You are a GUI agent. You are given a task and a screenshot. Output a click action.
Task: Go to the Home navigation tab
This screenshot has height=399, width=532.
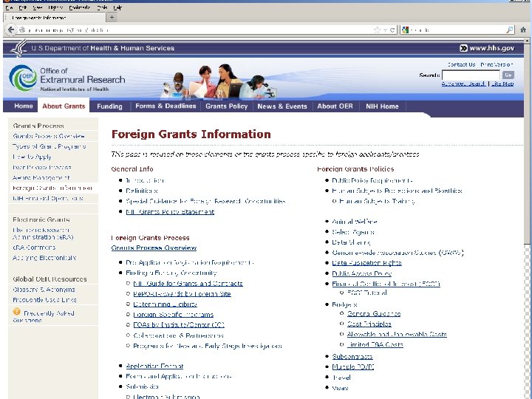[x=24, y=106]
